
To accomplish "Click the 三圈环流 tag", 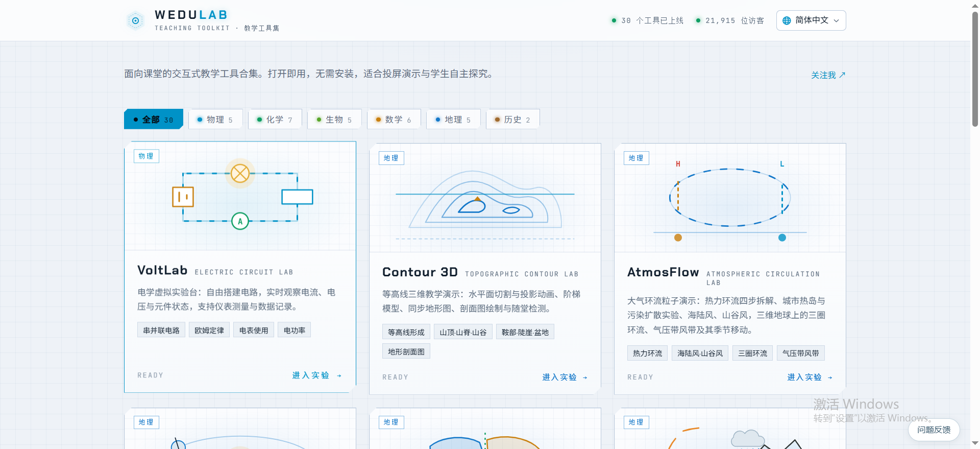I will [752, 353].
